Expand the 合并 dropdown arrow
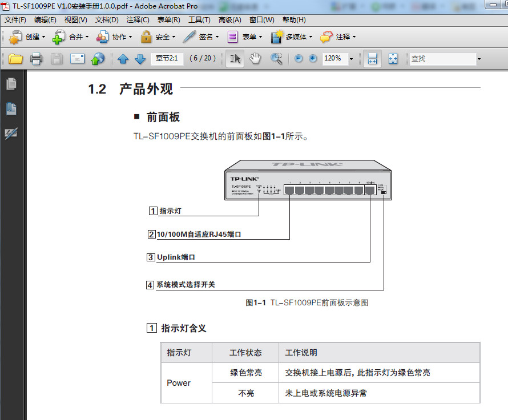Viewport: 508px width, 420px height. [87, 37]
